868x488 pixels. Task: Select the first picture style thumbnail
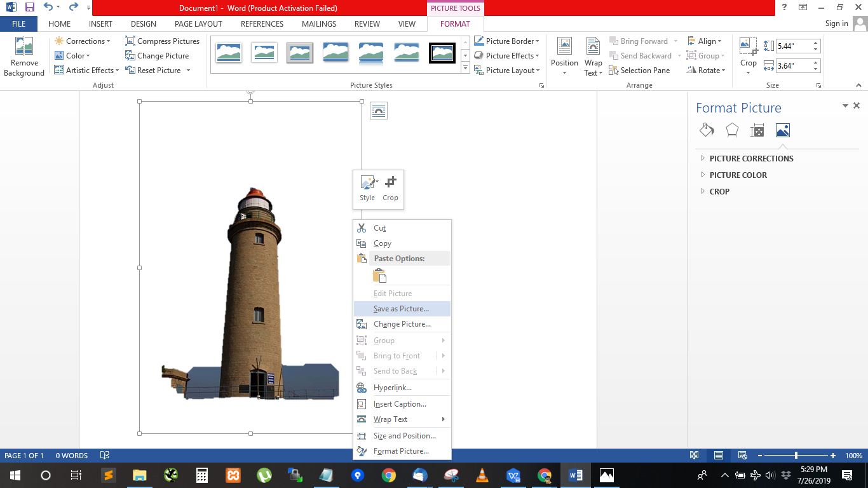pyautogui.click(x=229, y=53)
